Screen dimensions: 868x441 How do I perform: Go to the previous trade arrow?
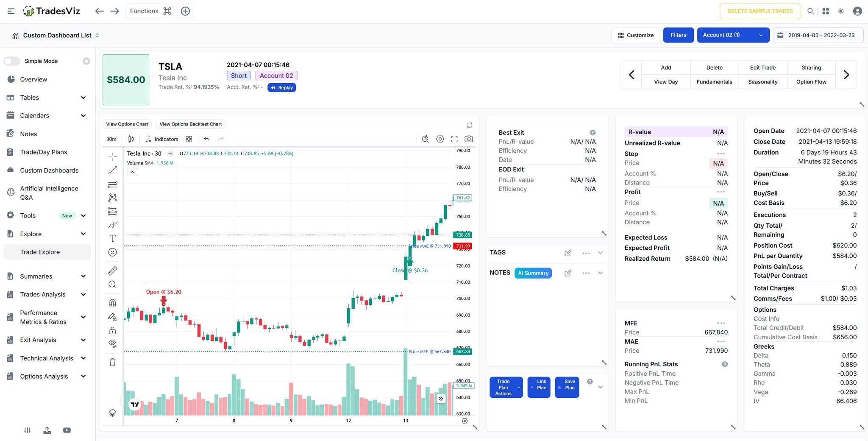click(x=632, y=75)
